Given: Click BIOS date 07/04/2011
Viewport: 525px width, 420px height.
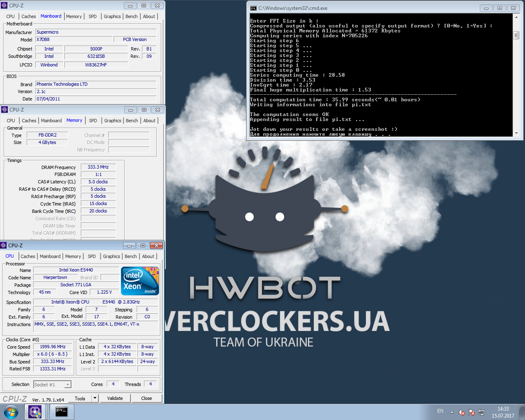Looking at the screenshot, I should coord(96,99).
